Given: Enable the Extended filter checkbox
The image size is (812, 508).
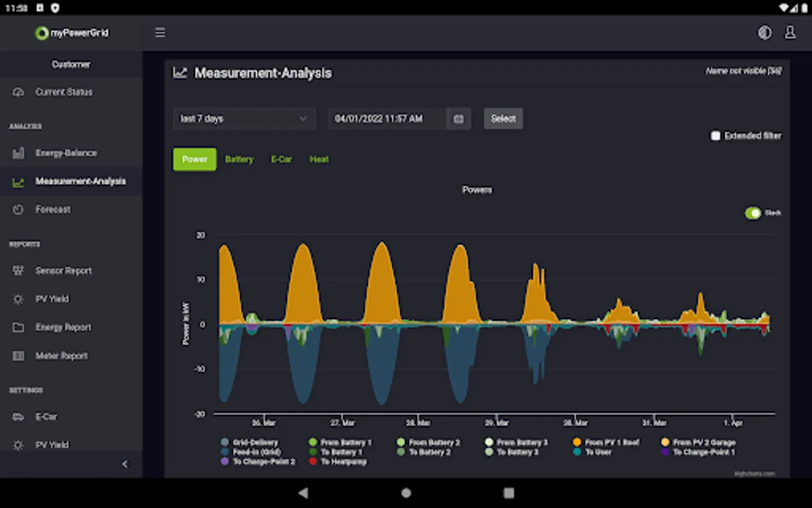Looking at the screenshot, I should (x=716, y=136).
